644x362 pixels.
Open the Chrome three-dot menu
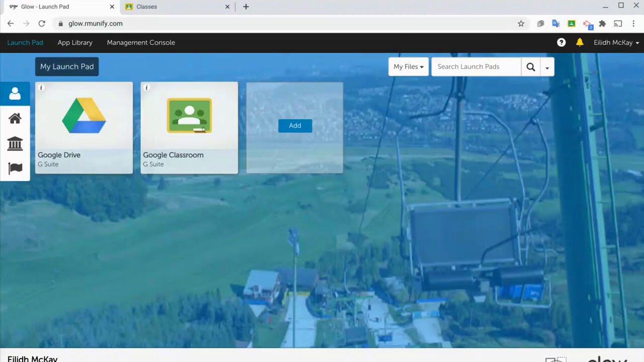[633, 24]
